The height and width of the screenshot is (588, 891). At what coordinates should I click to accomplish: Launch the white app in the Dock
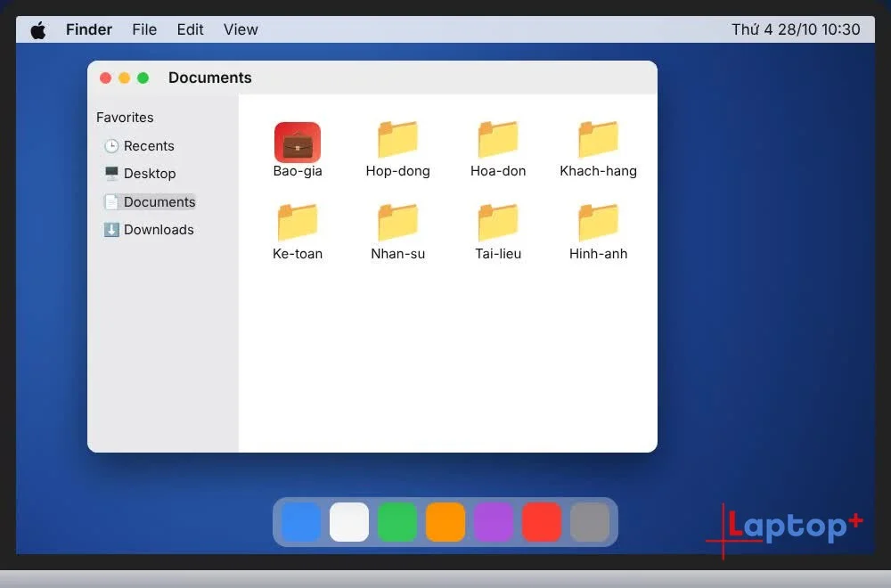pyautogui.click(x=349, y=521)
